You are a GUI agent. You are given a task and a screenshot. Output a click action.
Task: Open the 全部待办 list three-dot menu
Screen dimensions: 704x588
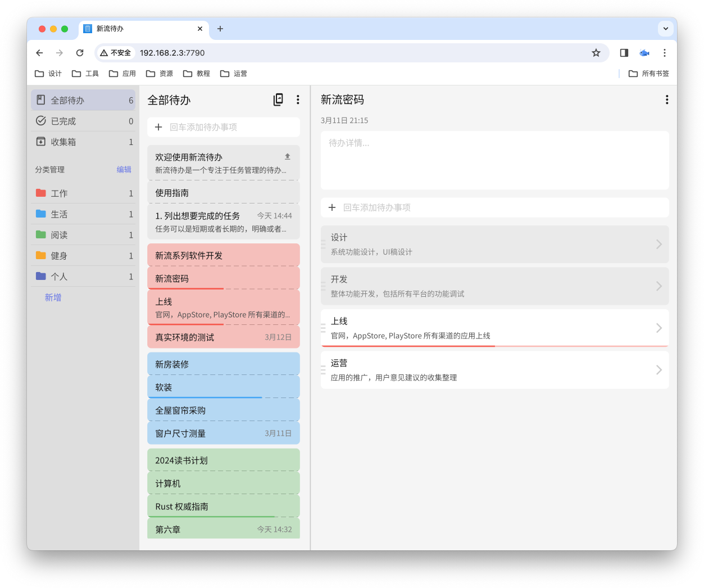pos(298,99)
